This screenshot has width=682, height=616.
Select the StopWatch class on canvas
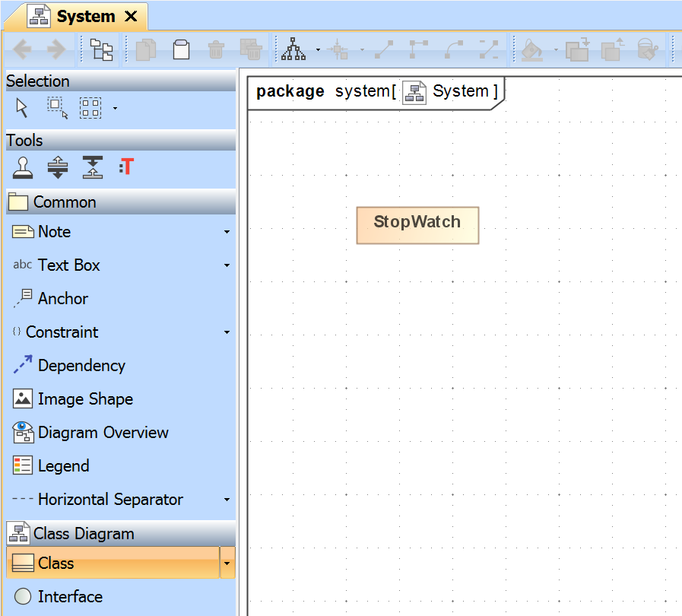pos(417,224)
